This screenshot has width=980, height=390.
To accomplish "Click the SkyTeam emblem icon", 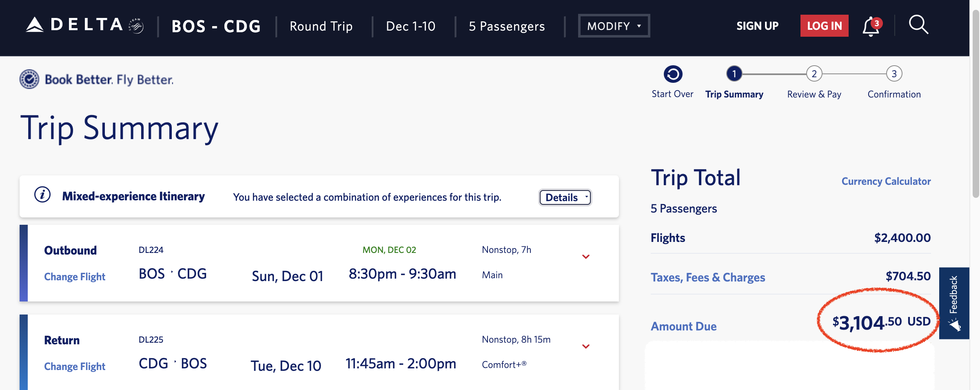I will 136,26.
